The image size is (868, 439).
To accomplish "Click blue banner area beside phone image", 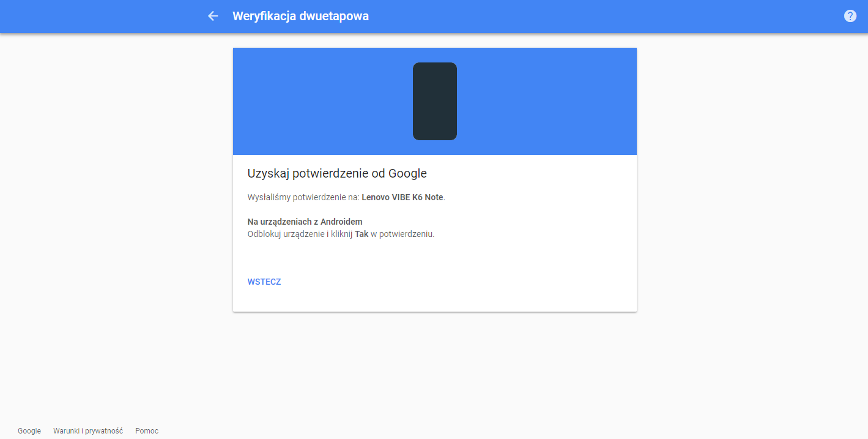I will 544,101.
